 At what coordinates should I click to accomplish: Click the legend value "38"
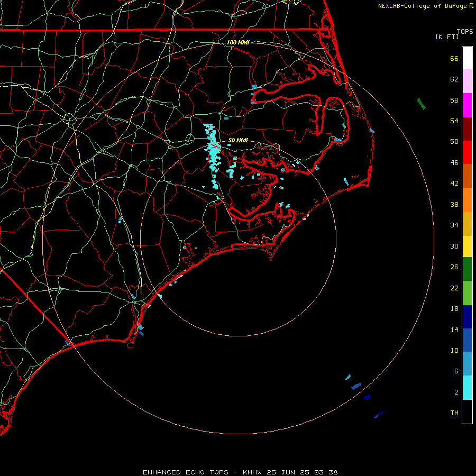[454, 205]
